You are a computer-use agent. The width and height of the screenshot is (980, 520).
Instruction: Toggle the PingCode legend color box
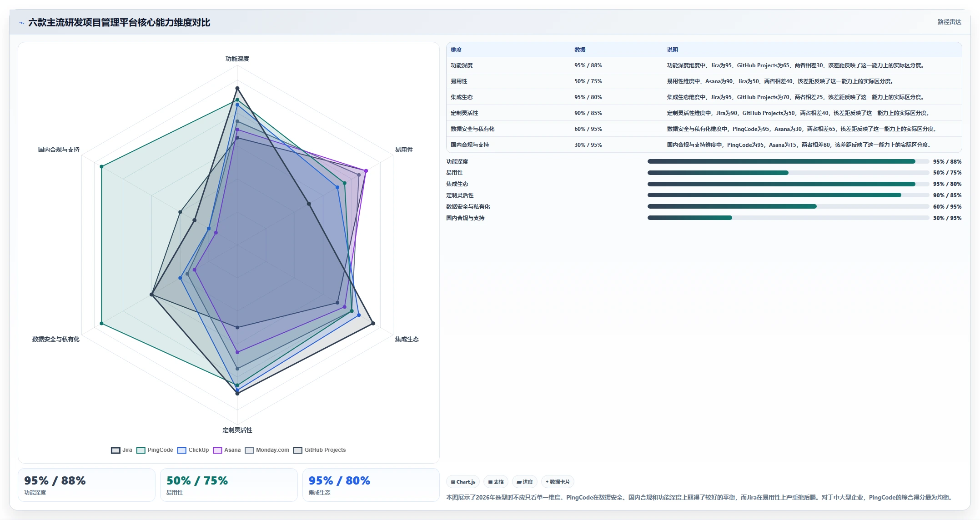(x=141, y=450)
